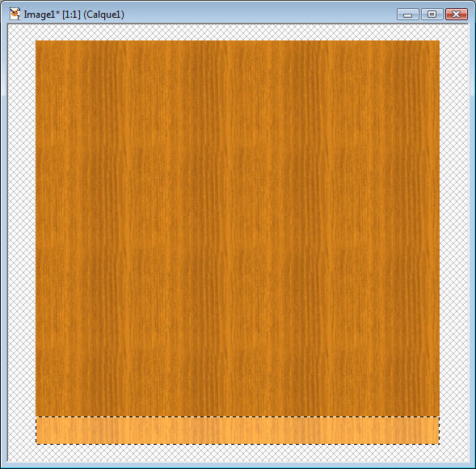Click the dashed top edge of the selection
The image size is (476, 469).
click(238, 416)
